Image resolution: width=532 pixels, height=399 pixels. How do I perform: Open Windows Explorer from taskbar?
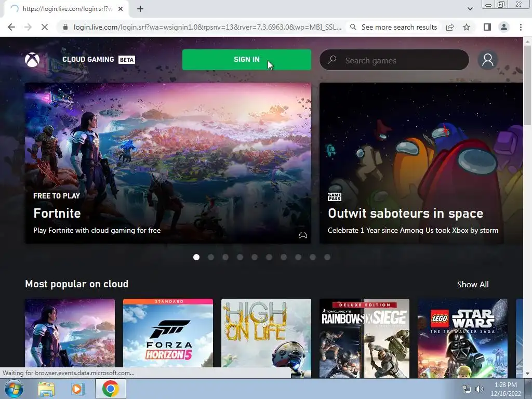pyautogui.click(x=46, y=389)
